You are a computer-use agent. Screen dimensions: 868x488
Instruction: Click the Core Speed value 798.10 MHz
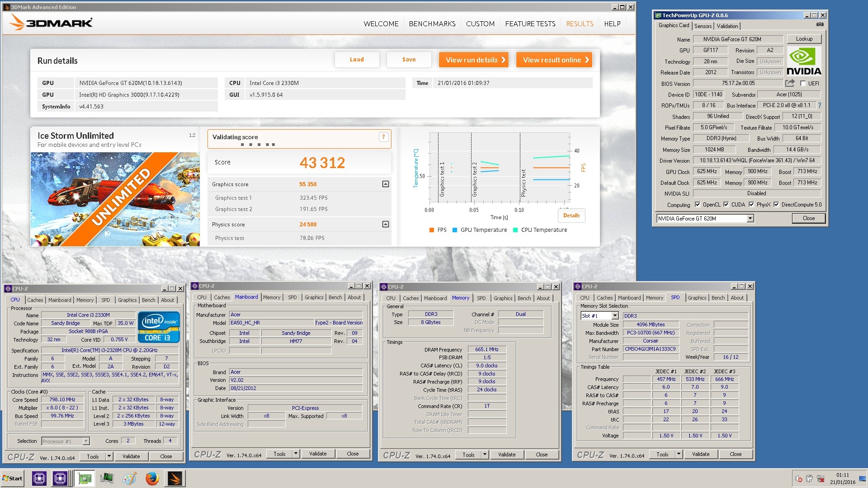tap(62, 400)
